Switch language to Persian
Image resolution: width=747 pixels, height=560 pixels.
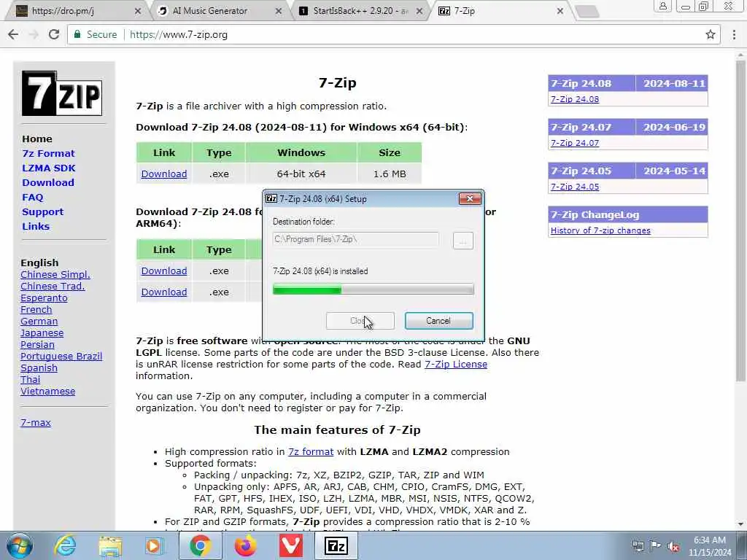point(38,345)
